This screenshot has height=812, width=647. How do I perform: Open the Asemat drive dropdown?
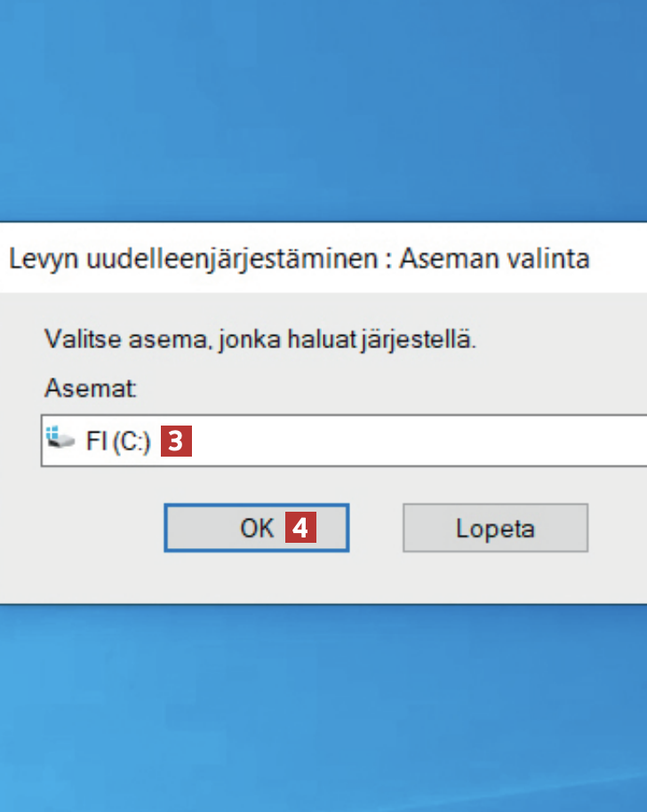(x=355, y=440)
